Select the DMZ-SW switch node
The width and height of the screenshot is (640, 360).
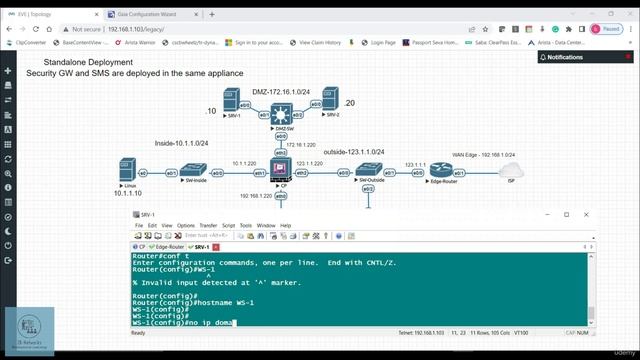(281, 114)
